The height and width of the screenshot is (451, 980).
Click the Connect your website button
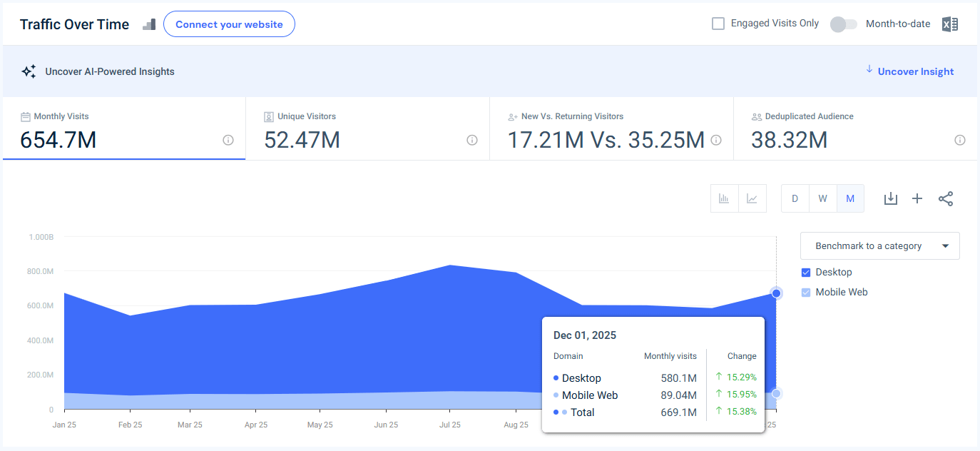pyautogui.click(x=229, y=24)
